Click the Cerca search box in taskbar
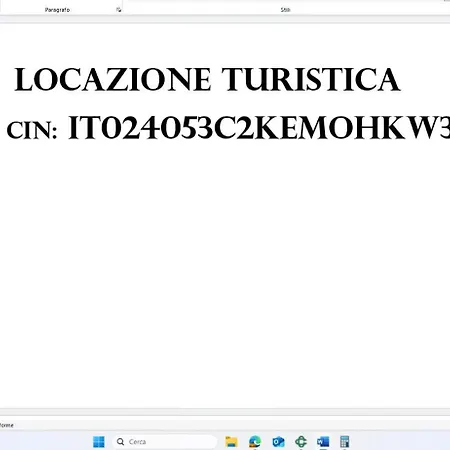 pos(165,442)
